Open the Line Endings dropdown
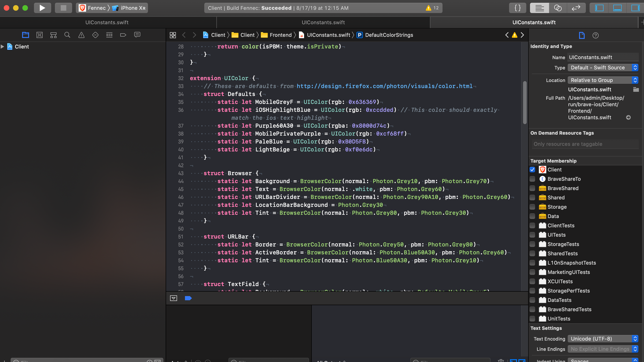 click(x=603, y=349)
